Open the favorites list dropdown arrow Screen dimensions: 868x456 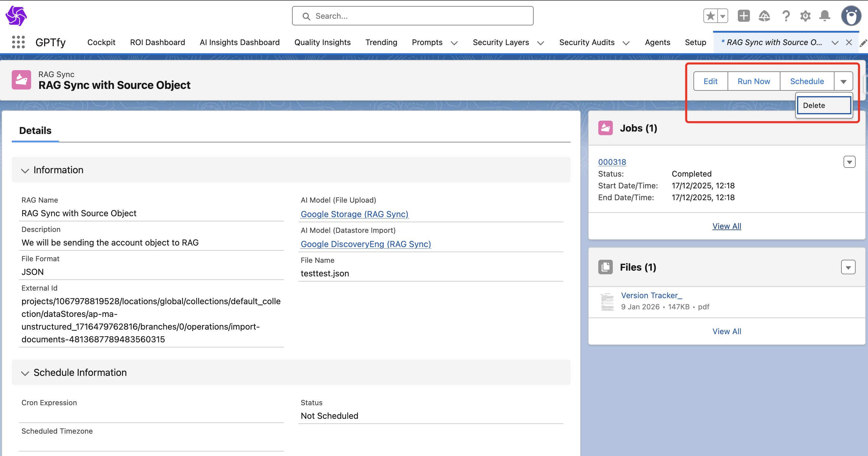[x=723, y=16]
